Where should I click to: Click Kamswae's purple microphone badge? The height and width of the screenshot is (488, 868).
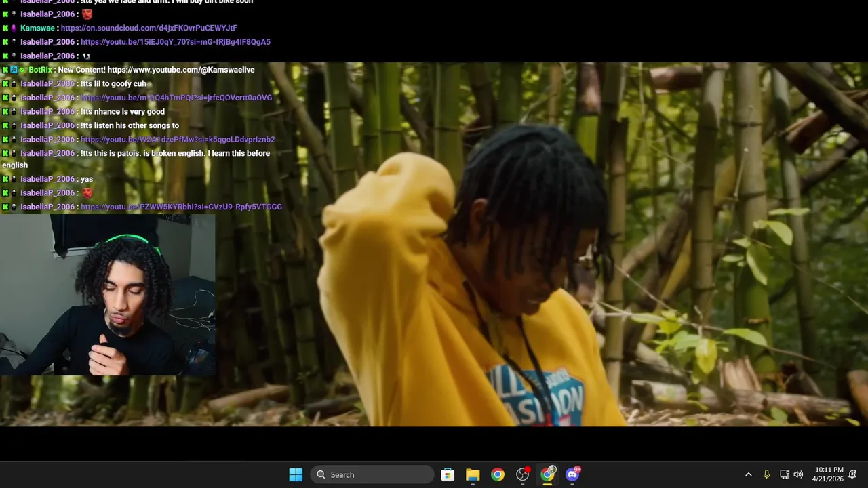point(14,28)
